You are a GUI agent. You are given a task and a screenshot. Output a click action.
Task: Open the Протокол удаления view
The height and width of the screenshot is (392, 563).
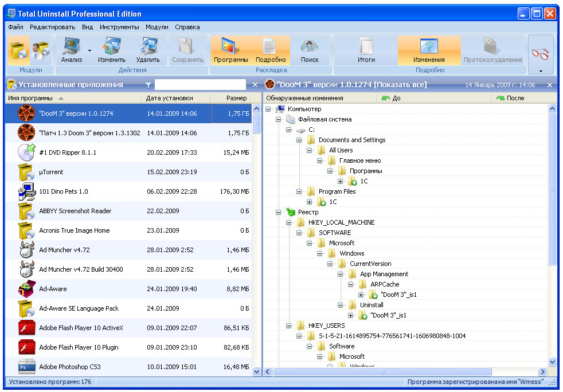492,50
